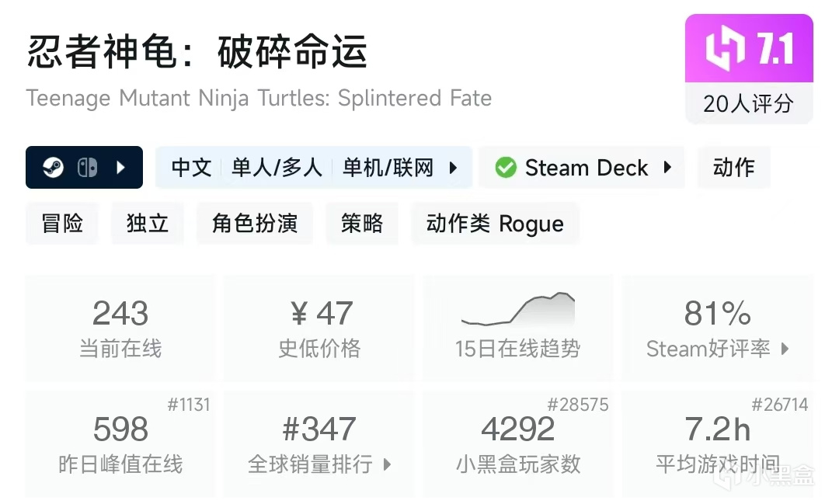
Task: Click the green Steam Deck verified checkmark
Action: (506, 168)
